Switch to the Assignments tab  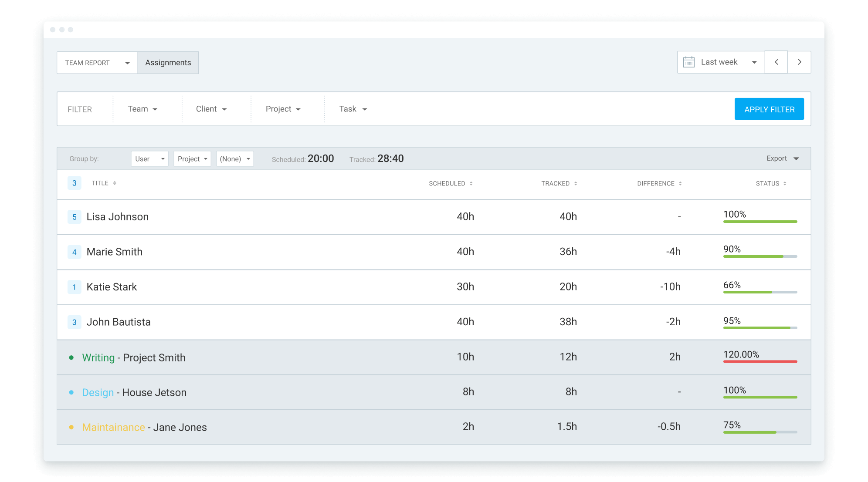[x=168, y=63]
